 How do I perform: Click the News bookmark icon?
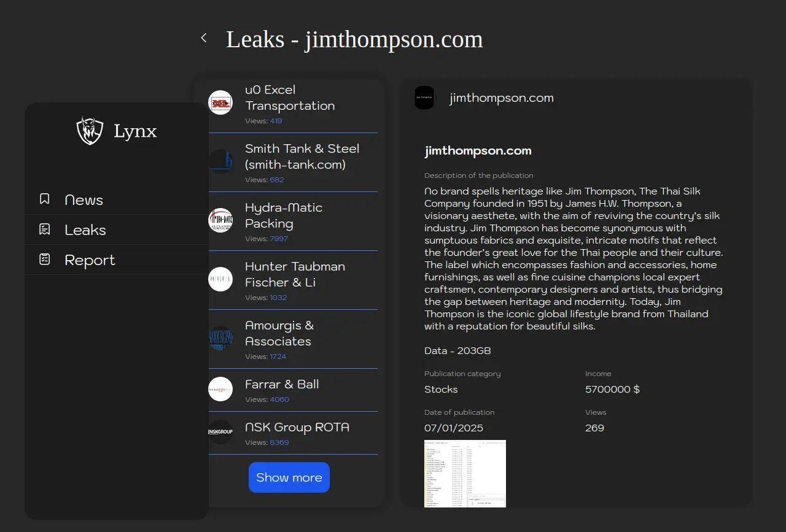tap(44, 199)
